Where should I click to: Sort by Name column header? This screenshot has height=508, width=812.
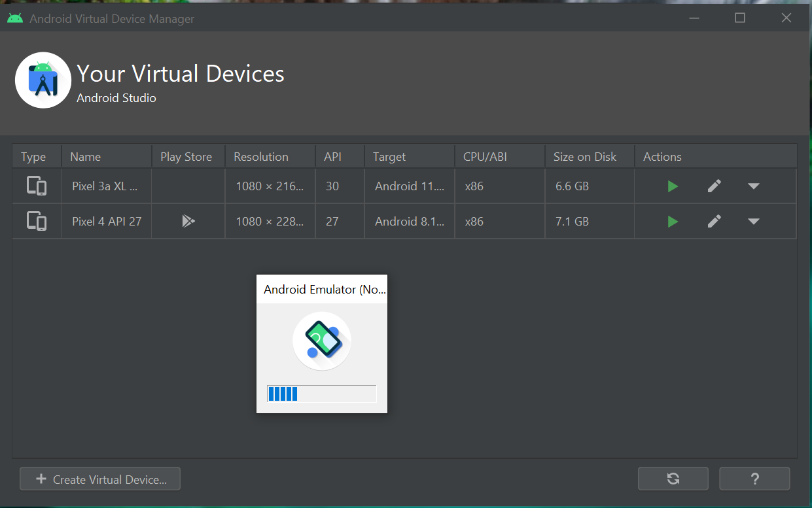(107, 157)
